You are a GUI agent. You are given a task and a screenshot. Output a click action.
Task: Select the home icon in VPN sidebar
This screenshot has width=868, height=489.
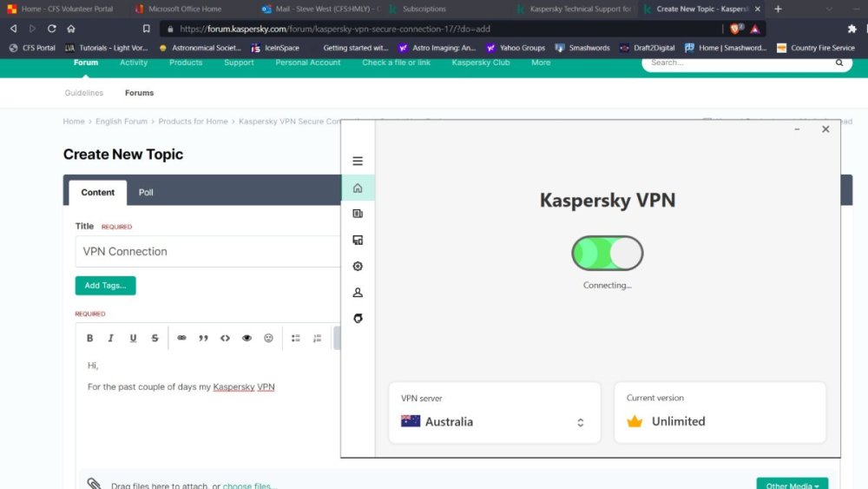pos(358,188)
